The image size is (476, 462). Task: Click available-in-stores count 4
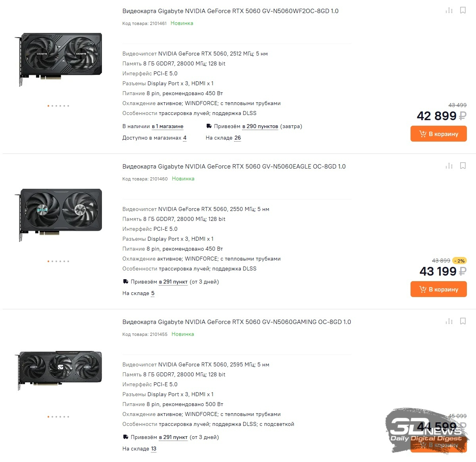(185, 138)
